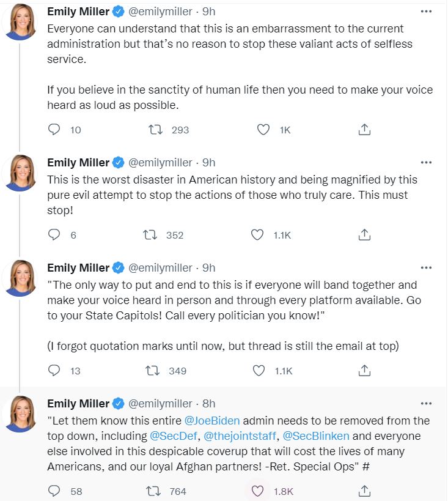
Task: Reply to the tweet with 6 replies
Action: pos(54,235)
